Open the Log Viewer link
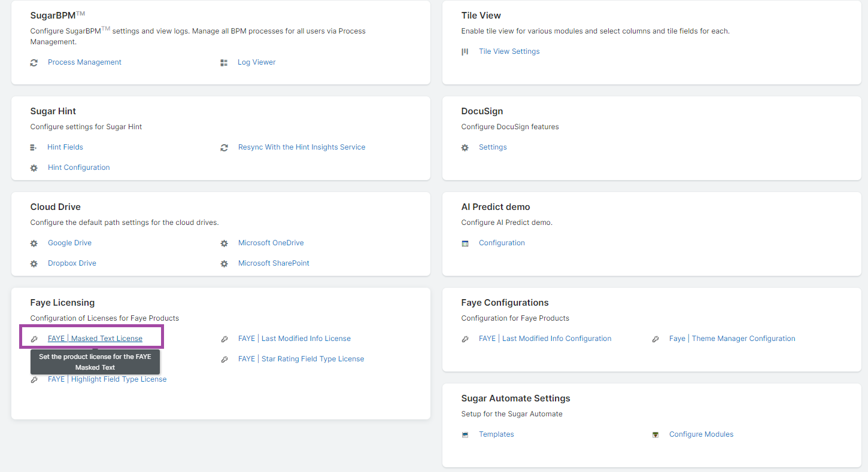The image size is (868, 472). coord(257,62)
